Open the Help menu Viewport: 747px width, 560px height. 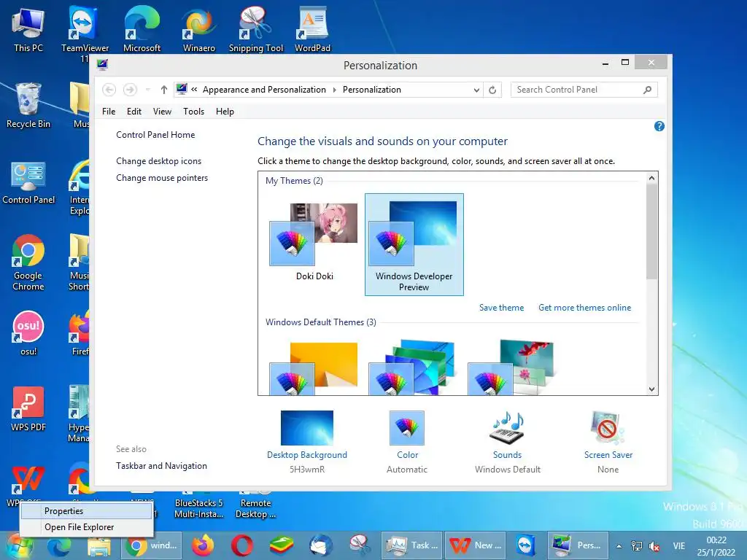pos(225,112)
